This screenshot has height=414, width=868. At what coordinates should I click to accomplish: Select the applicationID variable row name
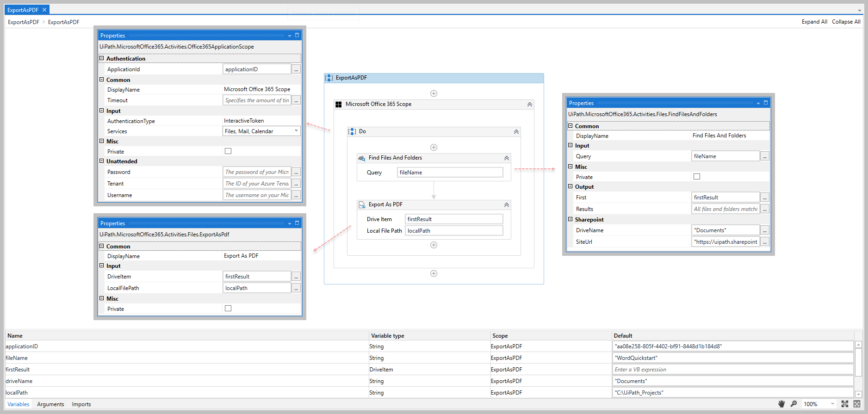22,346
